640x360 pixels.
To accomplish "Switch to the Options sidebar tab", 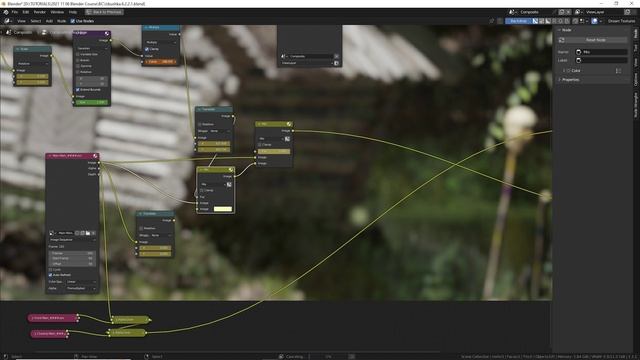I will click(636, 79).
